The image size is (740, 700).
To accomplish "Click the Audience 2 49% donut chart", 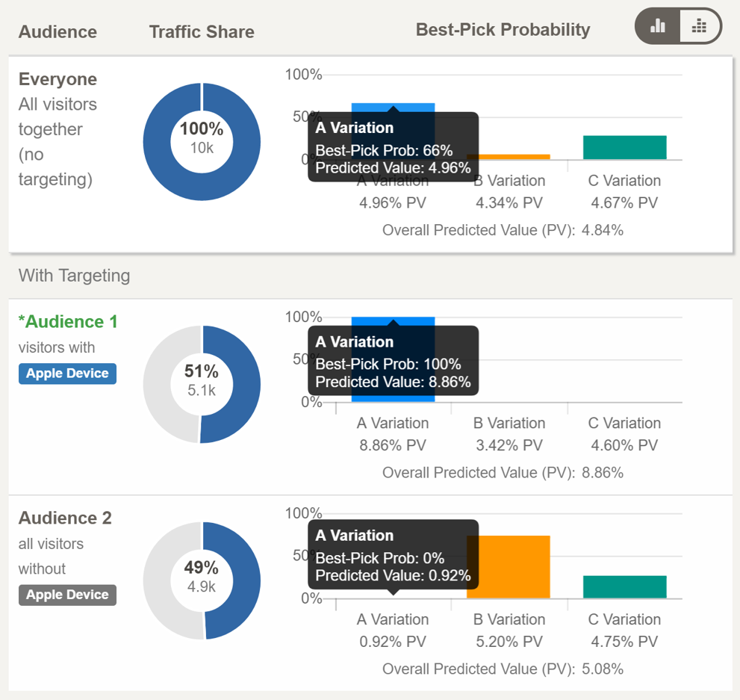I will point(202,580).
